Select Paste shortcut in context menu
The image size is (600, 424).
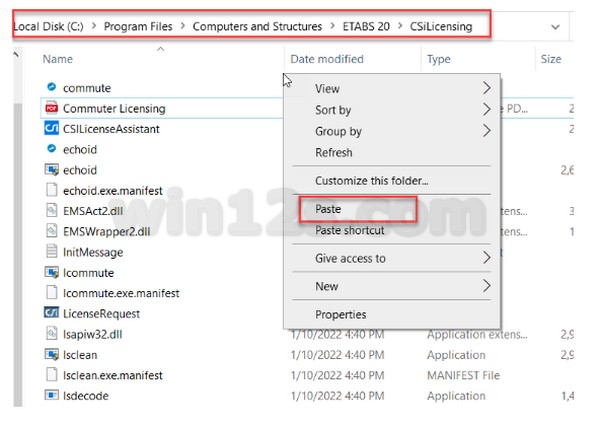(x=391, y=230)
